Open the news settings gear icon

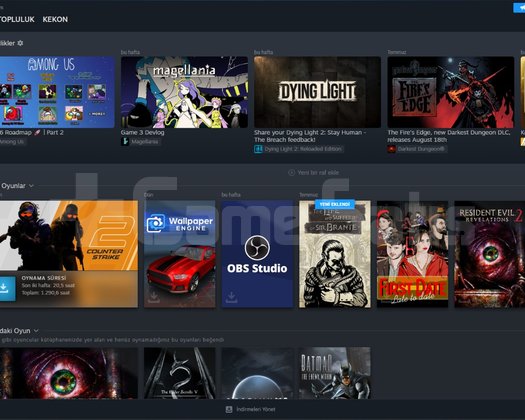pyautogui.click(x=20, y=43)
